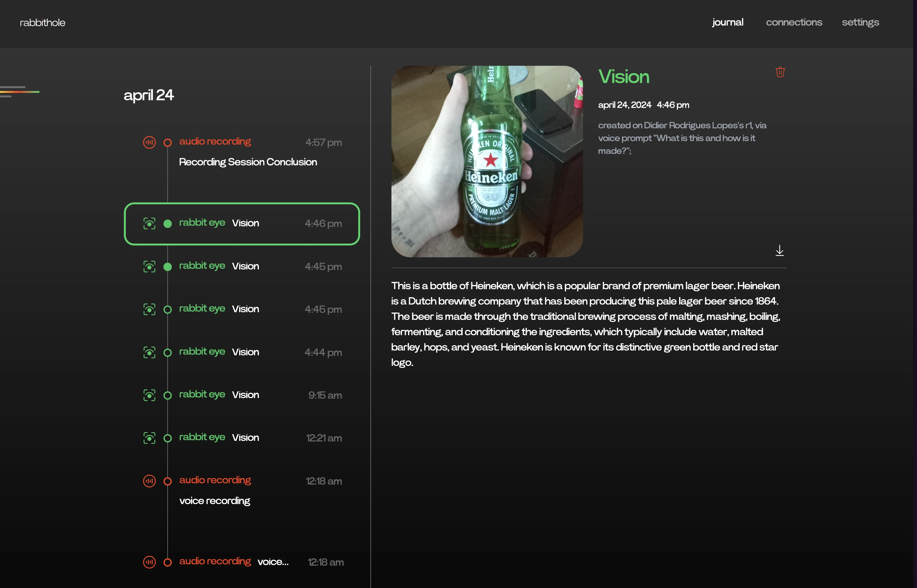Viewport: 917px width, 588px height.
Task: Click audio icon of 12:18 am voice recording
Action: click(x=149, y=481)
